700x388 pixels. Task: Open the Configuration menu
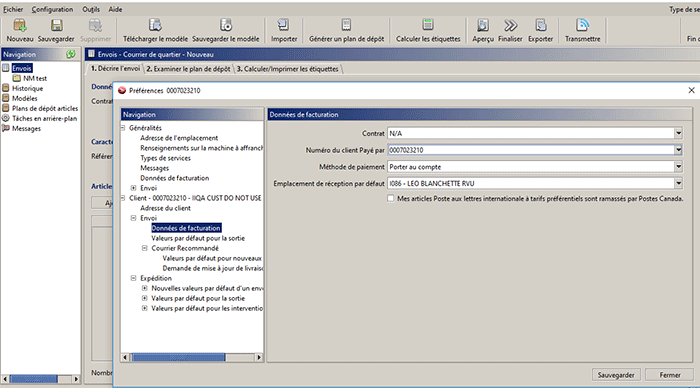coord(52,9)
